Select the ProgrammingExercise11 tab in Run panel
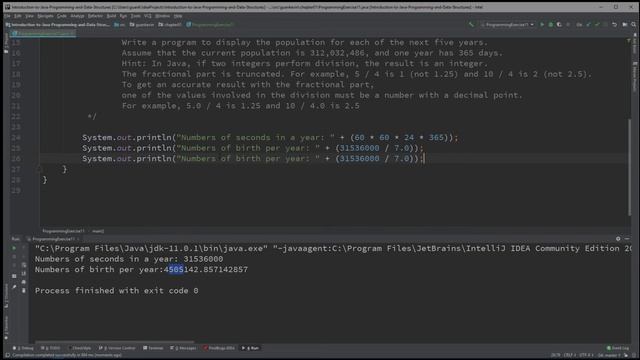Screen dimensions: 640x360 53,239
